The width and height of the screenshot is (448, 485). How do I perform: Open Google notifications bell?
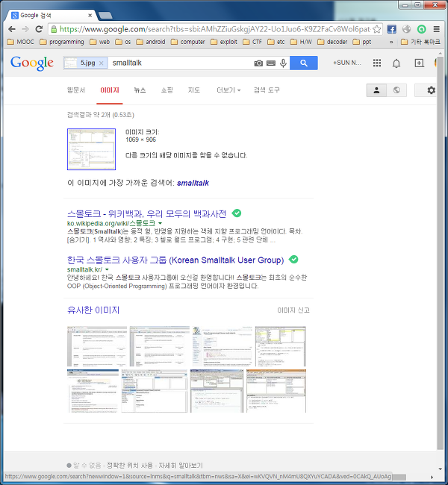tap(396, 63)
